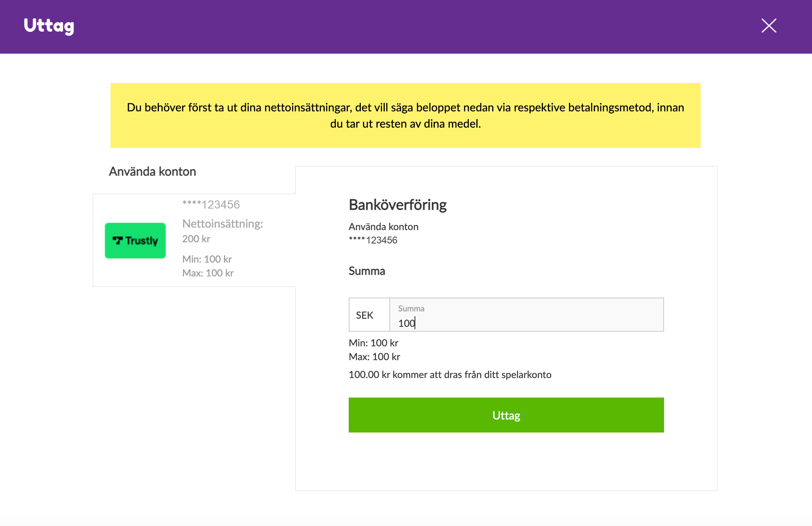
Task: Click 'Min: 100 kr' below the amount field
Action: tap(373, 343)
